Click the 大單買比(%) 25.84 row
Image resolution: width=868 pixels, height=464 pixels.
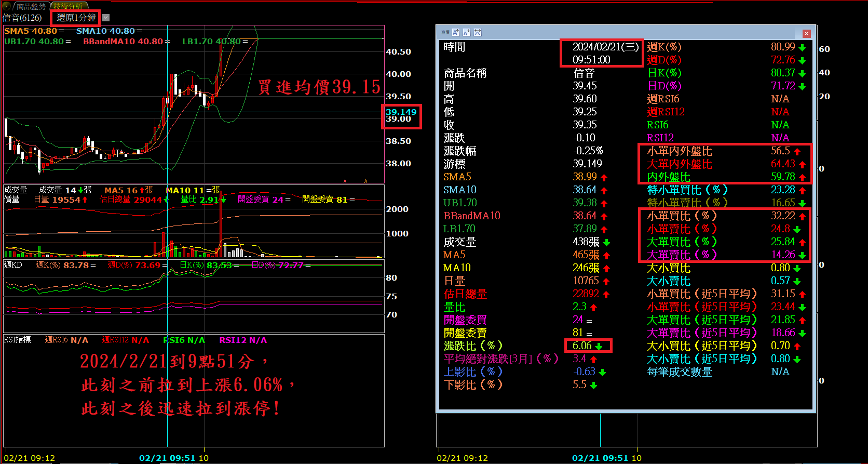coord(726,242)
